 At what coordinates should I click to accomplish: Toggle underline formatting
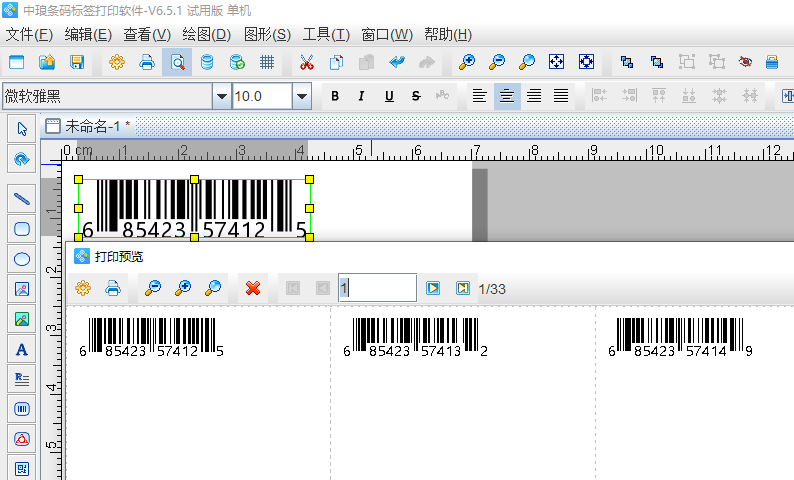pos(388,97)
